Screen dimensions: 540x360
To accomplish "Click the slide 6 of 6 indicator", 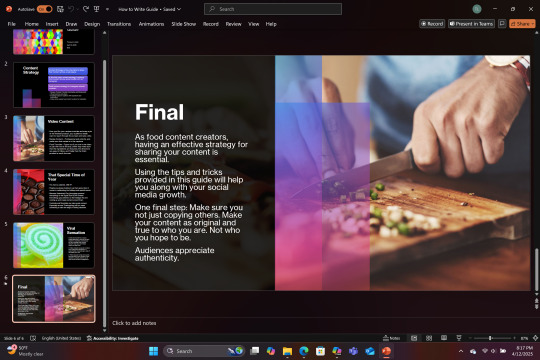I will pos(14,338).
